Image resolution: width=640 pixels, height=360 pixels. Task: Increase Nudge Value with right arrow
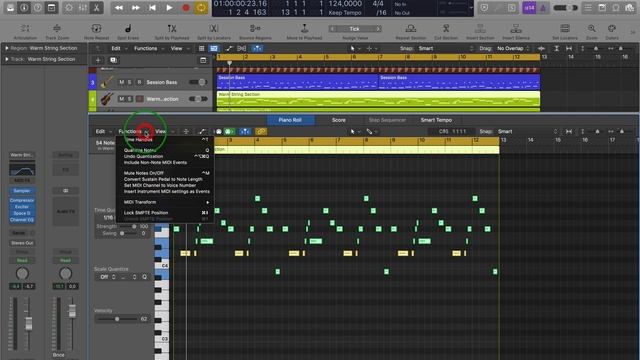point(378,29)
